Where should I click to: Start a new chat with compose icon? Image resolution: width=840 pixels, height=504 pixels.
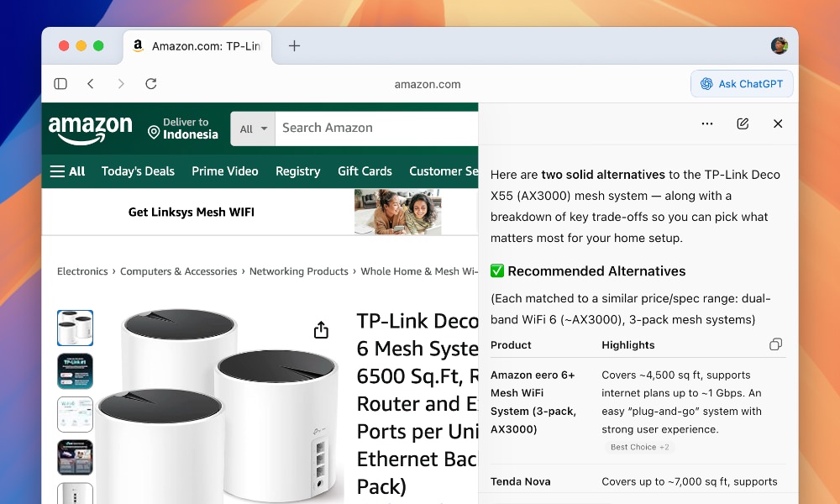[x=743, y=123]
